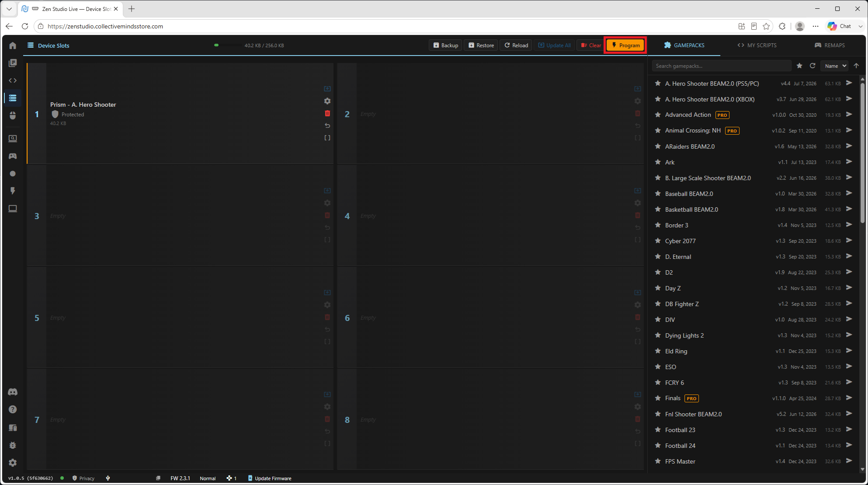Open a new browser tab

tap(132, 9)
